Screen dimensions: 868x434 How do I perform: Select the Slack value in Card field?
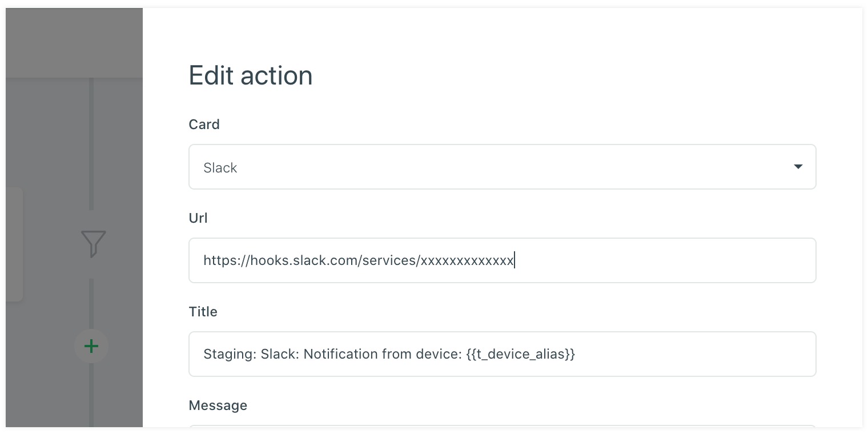(x=220, y=168)
